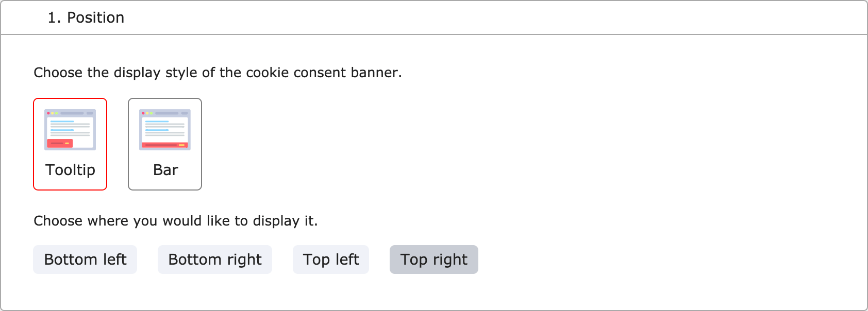This screenshot has width=868, height=311.
Task: Pick the Top left placement button
Action: [330, 260]
